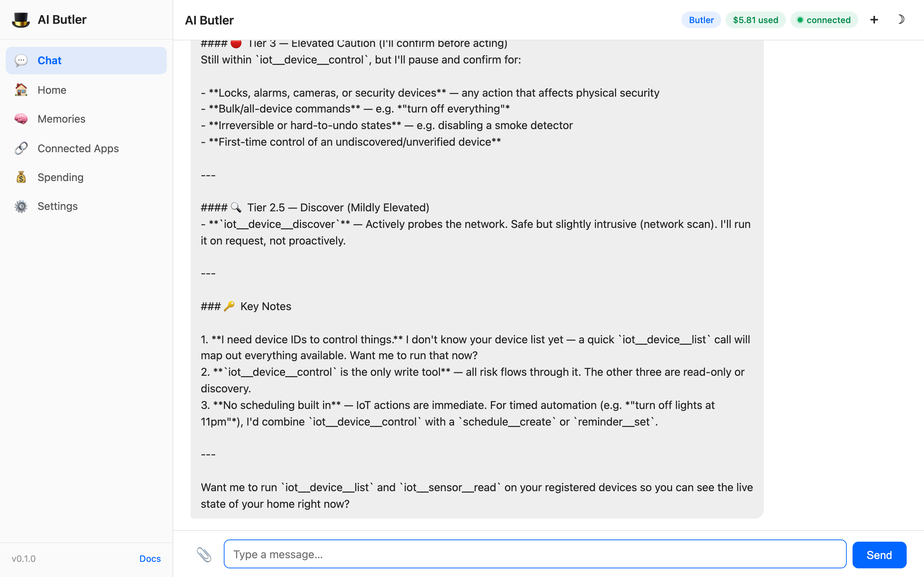This screenshot has height=577, width=924.
Task: Click the speech bubble Chat icon
Action: point(21,61)
